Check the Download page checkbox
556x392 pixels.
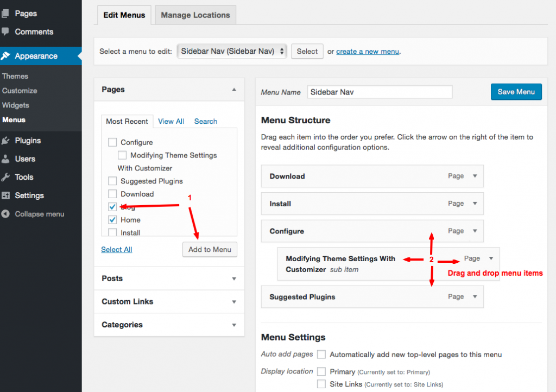tap(112, 194)
